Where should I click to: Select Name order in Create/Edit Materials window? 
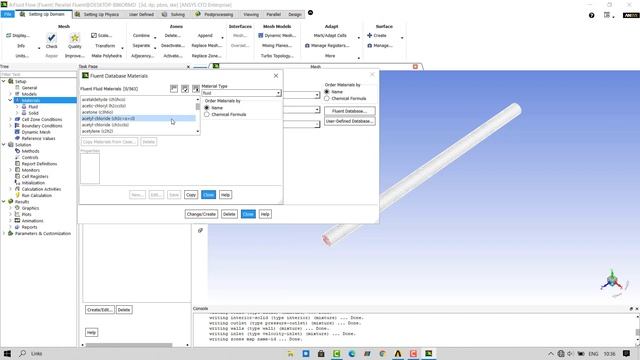[x=327, y=92]
